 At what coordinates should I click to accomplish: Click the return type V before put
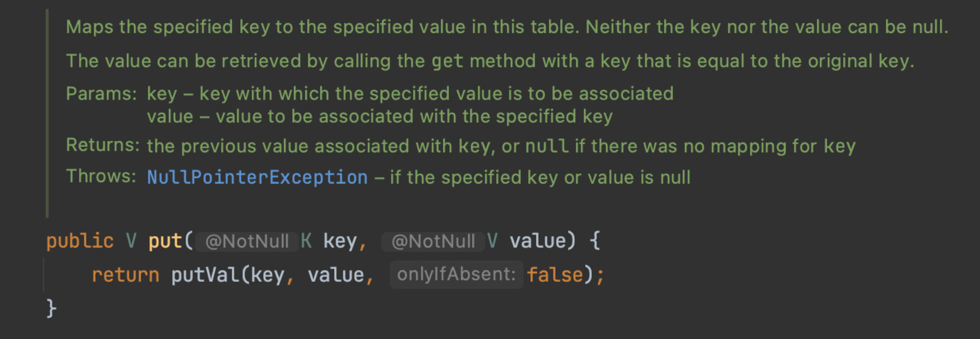pyautogui.click(x=131, y=241)
